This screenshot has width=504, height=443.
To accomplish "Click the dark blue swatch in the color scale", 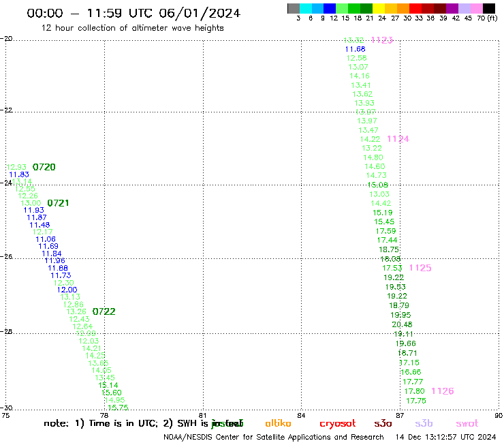I will (x=330, y=8).
